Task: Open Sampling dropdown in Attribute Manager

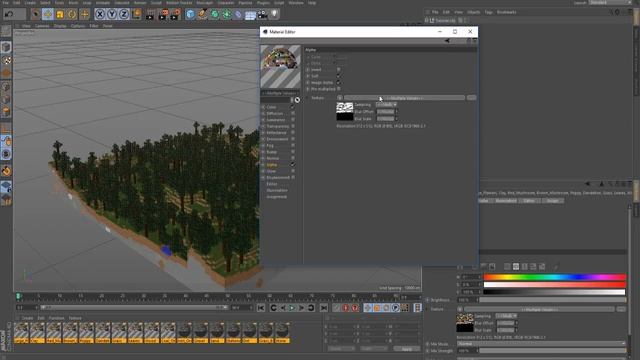Action: click(x=506, y=316)
